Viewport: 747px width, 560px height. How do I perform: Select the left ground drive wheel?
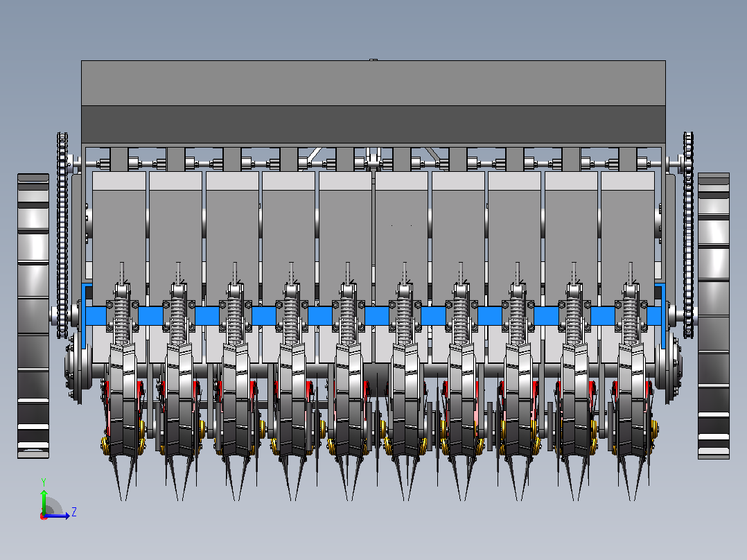click(33, 315)
